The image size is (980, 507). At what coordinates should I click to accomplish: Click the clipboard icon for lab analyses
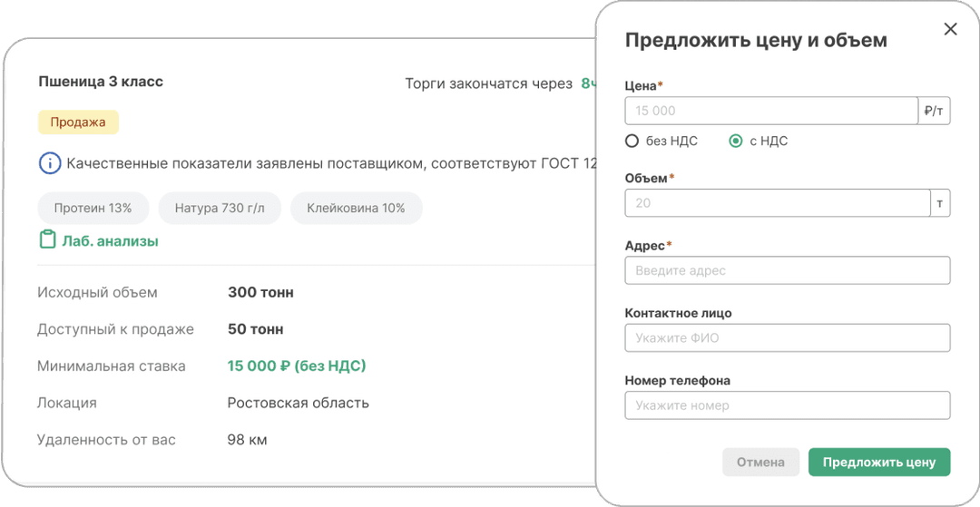[x=47, y=240]
